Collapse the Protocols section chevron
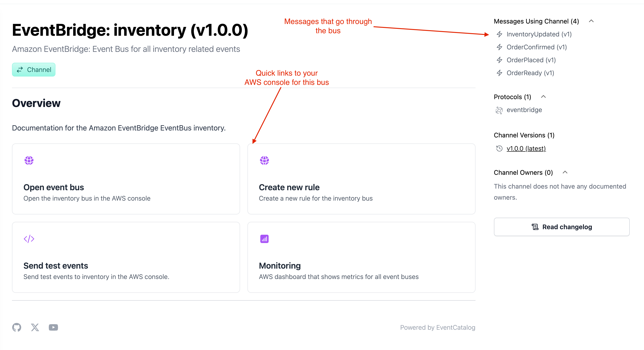644x350 pixels. [543, 97]
